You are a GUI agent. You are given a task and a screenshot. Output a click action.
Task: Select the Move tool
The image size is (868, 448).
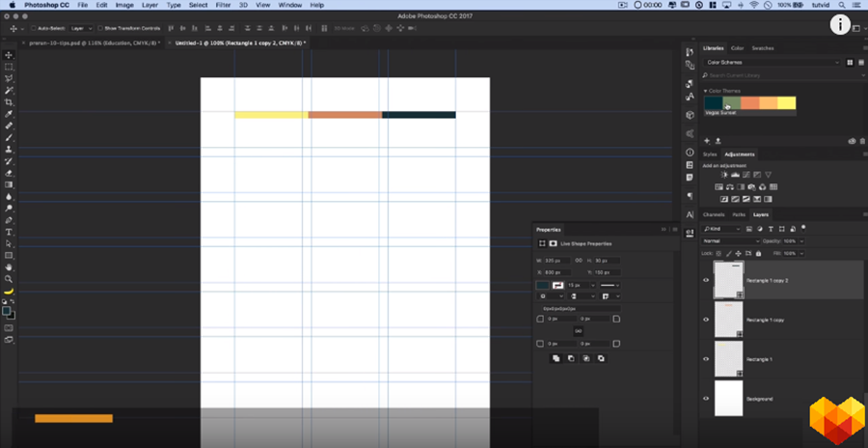(x=9, y=55)
